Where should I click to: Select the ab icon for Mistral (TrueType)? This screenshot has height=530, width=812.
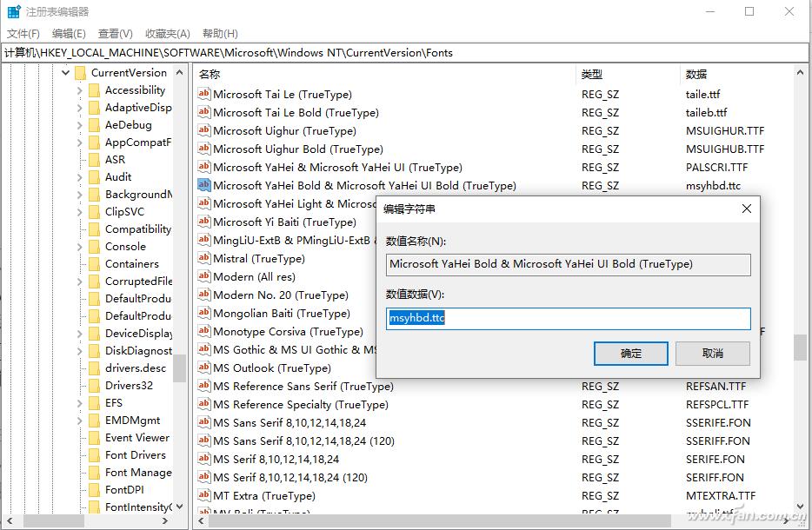(205, 258)
